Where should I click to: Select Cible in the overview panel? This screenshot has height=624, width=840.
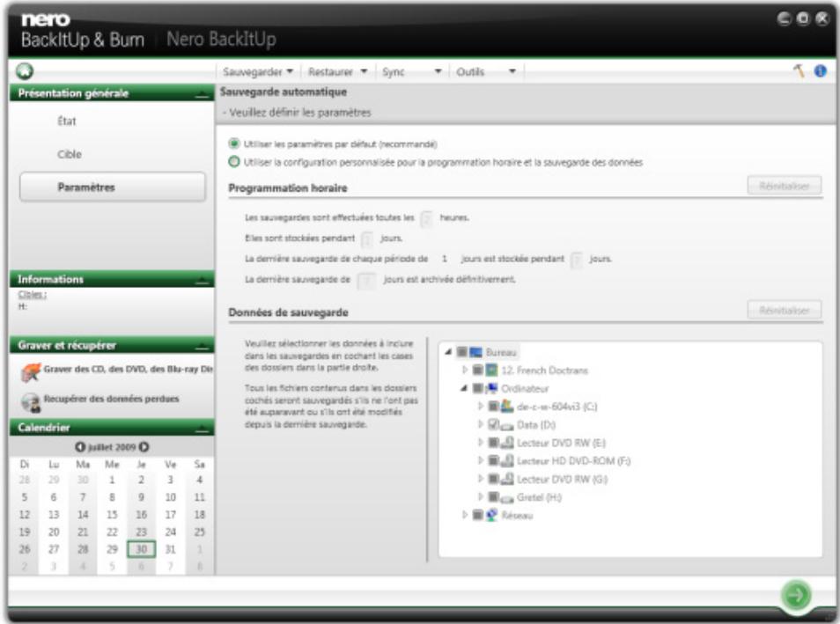[70, 154]
